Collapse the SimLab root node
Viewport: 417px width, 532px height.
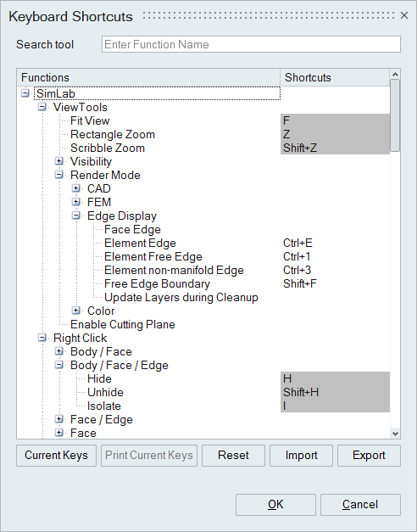(x=25, y=93)
